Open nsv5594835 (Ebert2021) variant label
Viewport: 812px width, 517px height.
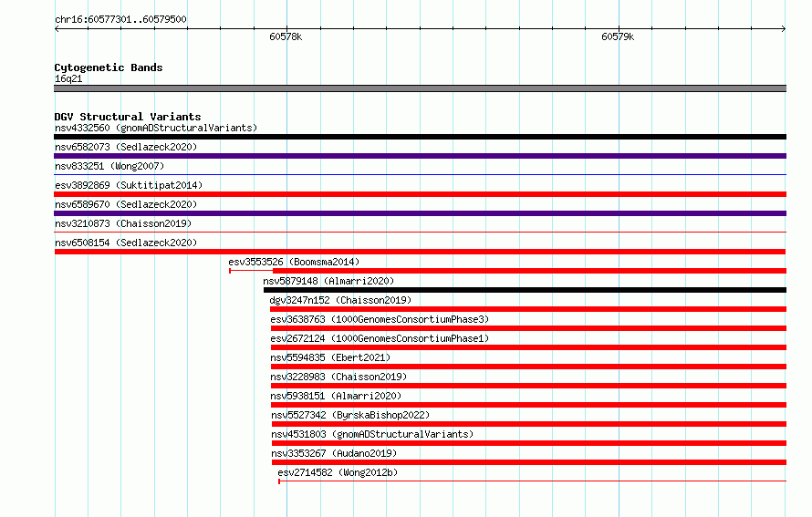[330, 357]
